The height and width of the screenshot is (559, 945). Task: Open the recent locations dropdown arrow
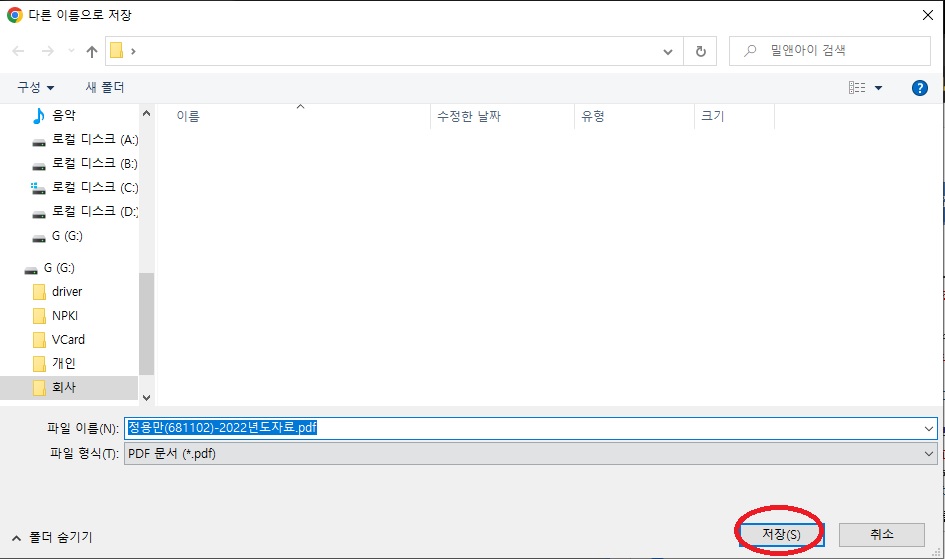71,51
